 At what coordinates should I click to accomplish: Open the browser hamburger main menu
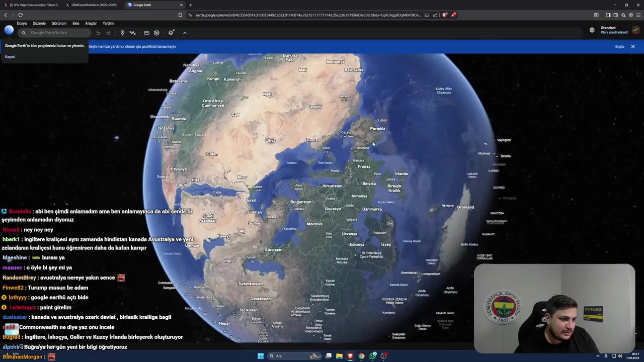tap(638, 15)
